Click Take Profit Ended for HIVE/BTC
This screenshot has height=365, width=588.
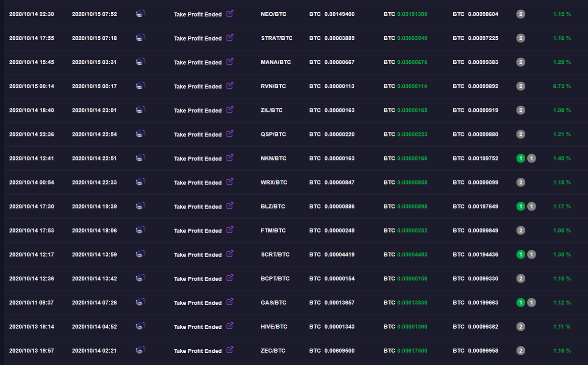(x=198, y=327)
